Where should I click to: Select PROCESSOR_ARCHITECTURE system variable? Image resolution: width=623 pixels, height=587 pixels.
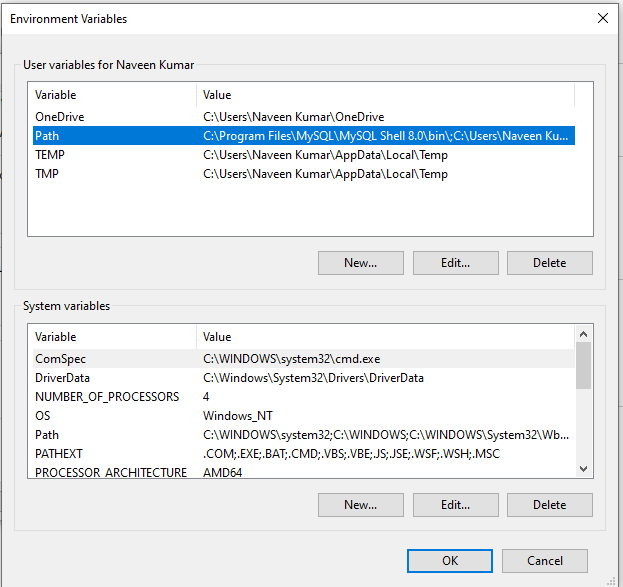coord(304,472)
